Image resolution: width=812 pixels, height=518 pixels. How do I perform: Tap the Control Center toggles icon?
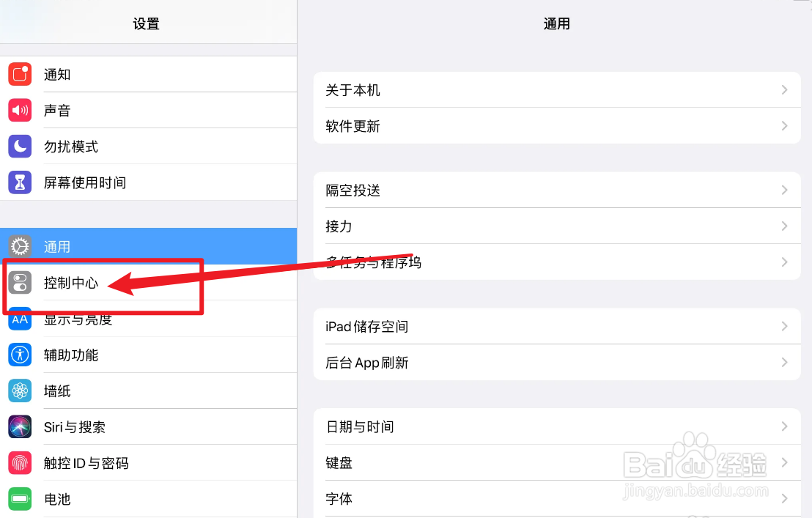pyautogui.click(x=20, y=283)
